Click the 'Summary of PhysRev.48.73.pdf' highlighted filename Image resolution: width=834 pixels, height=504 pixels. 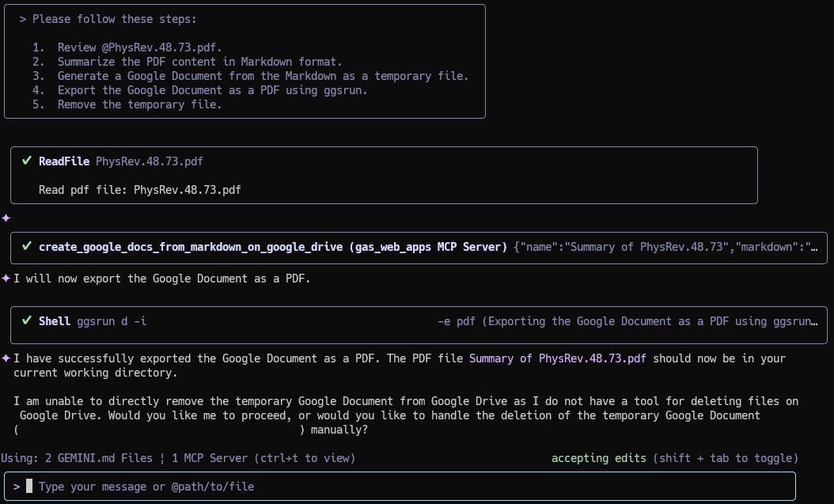pyautogui.click(x=557, y=358)
